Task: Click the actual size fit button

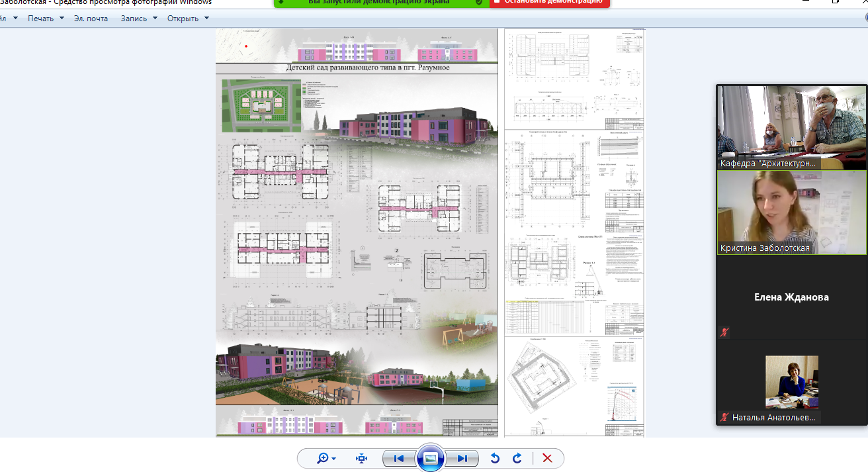Action: 361,458
